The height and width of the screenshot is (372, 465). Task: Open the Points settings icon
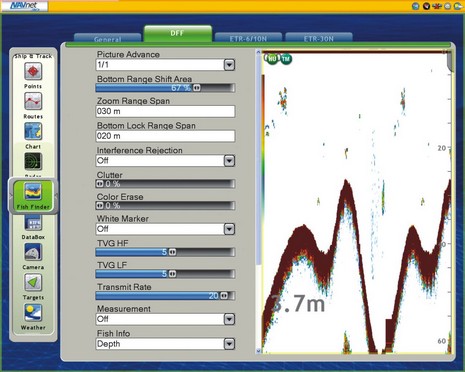pos(33,71)
